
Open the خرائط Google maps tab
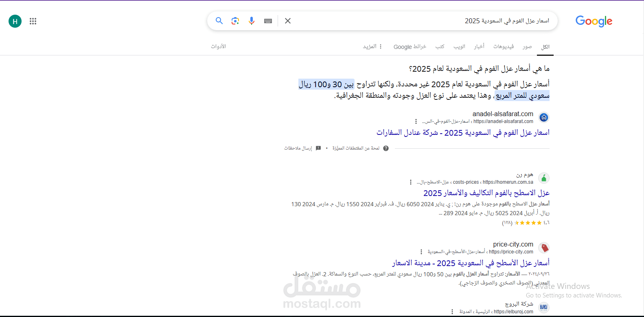click(410, 47)
